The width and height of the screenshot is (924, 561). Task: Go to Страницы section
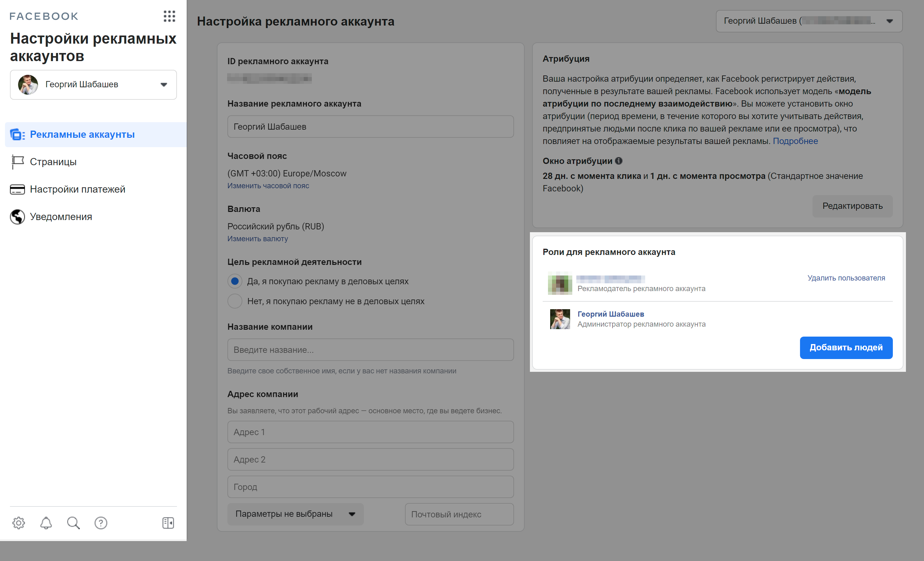pos(53,162)
